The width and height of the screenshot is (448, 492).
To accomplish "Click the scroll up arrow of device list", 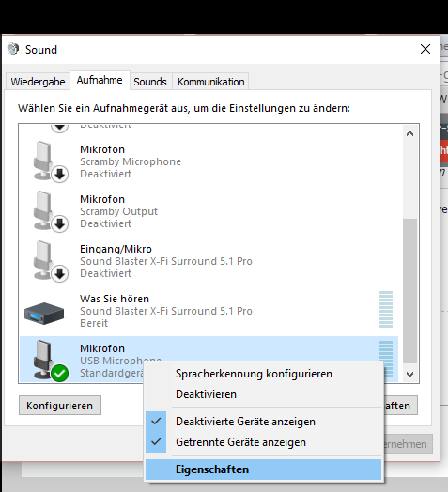I will pos(409,133).
